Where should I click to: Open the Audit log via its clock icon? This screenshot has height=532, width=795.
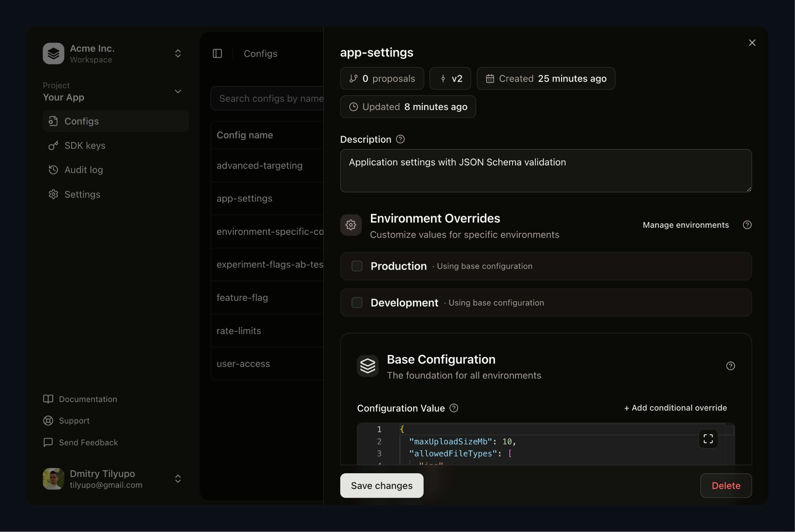tap(53, 170)
